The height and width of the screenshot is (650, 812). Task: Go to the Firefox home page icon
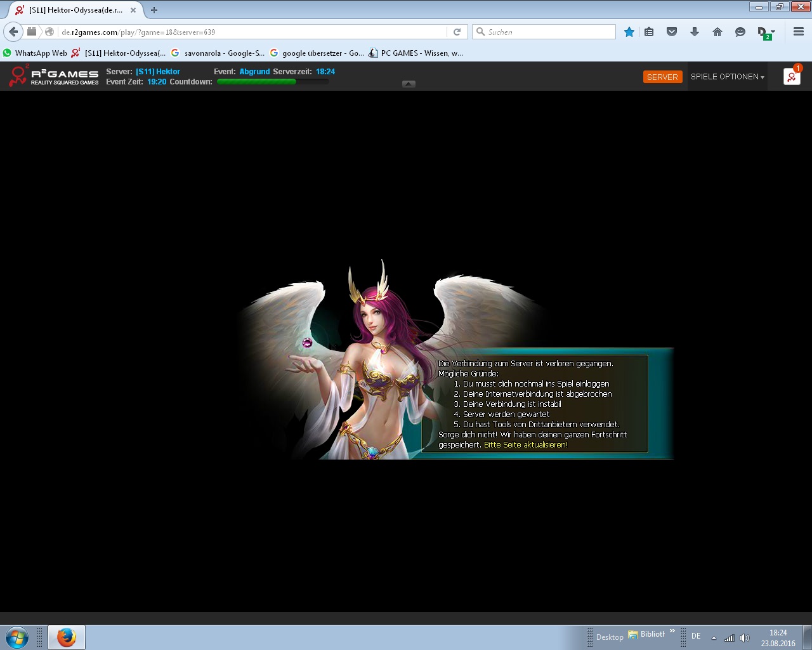click(x=717, y=32)
